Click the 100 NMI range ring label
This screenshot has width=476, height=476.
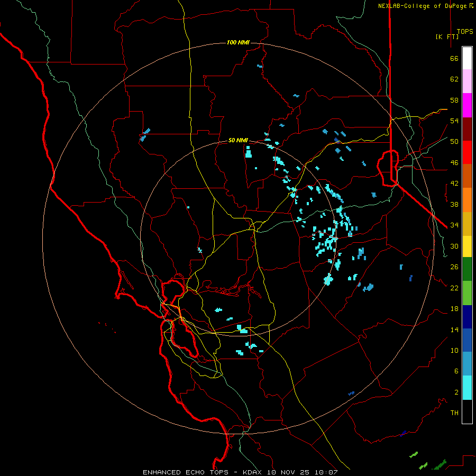(238, 42)
